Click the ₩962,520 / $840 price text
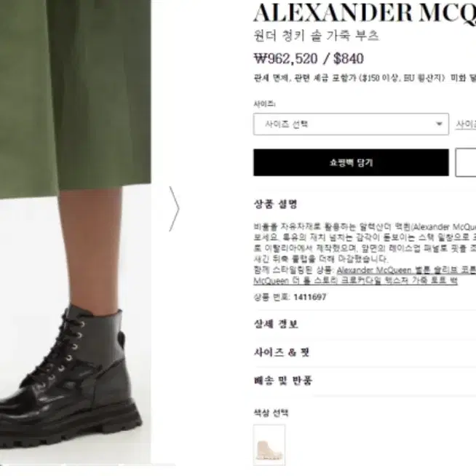Viewport: 476px width, 476px height. coord(309,58)
